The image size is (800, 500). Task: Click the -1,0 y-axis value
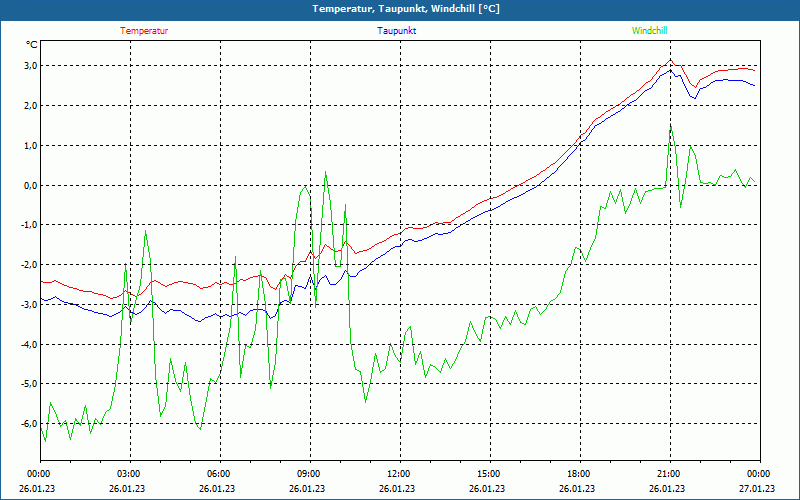(30, 225)
